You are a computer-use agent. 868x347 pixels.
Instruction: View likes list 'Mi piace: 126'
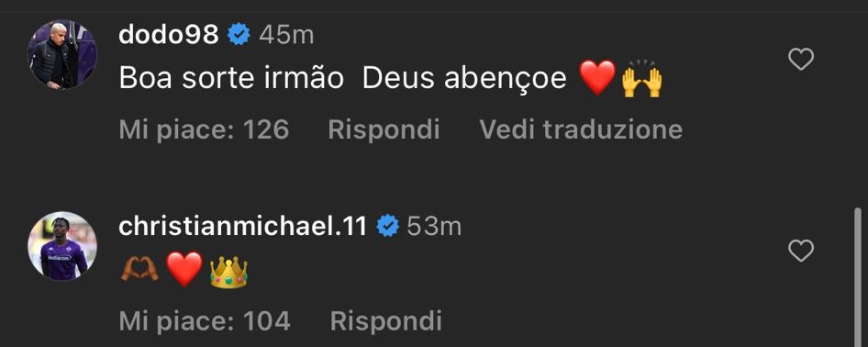(204, 129)
